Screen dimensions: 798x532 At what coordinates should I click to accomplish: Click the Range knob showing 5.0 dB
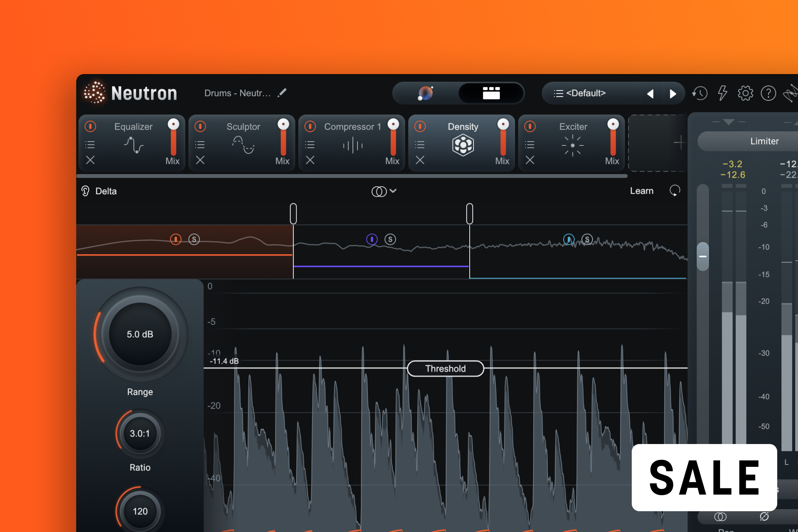(x=140, y=334)
